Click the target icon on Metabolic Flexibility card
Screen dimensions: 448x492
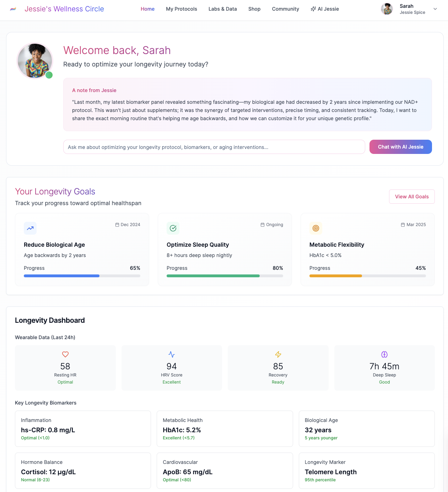[316, 228]
